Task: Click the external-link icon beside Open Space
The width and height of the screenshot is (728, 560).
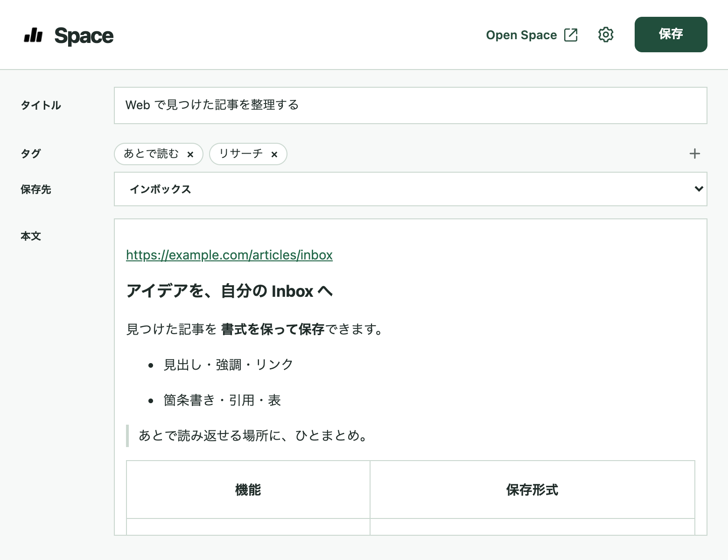Action: tap(571, 35)
